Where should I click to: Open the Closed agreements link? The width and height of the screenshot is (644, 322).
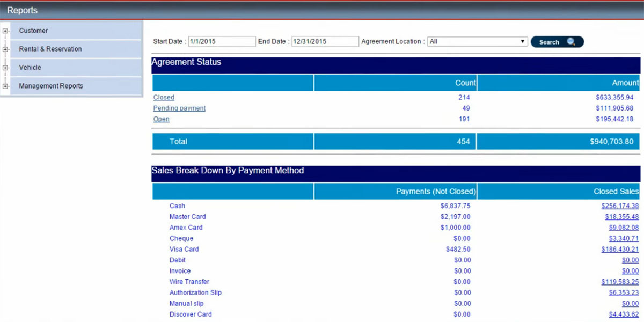pos(164,98)
